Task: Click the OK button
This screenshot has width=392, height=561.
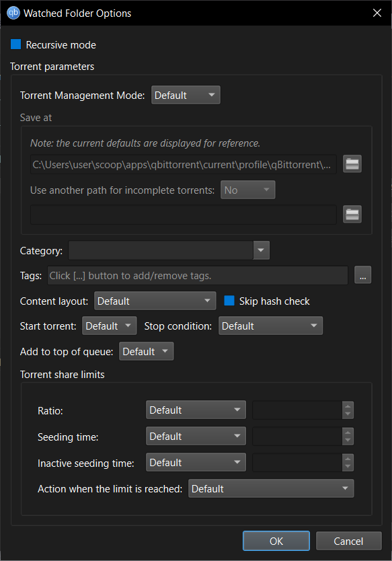Action: [x=276, y=541]
